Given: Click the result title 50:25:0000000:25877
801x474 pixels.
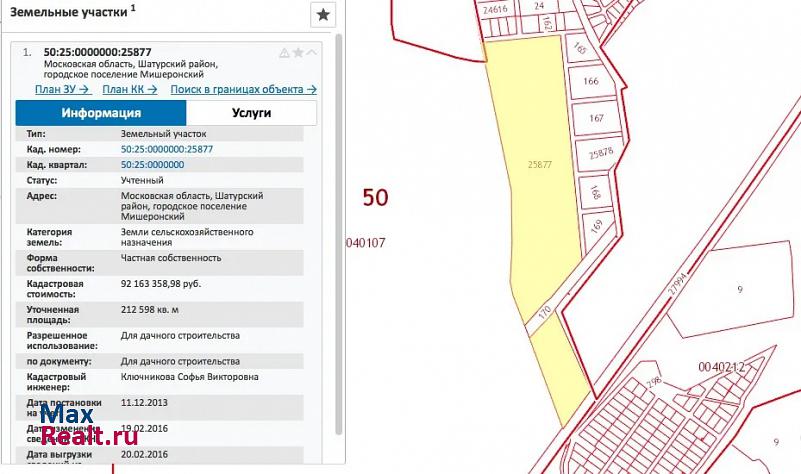Looking at the screenshot, I should (98, 52).
